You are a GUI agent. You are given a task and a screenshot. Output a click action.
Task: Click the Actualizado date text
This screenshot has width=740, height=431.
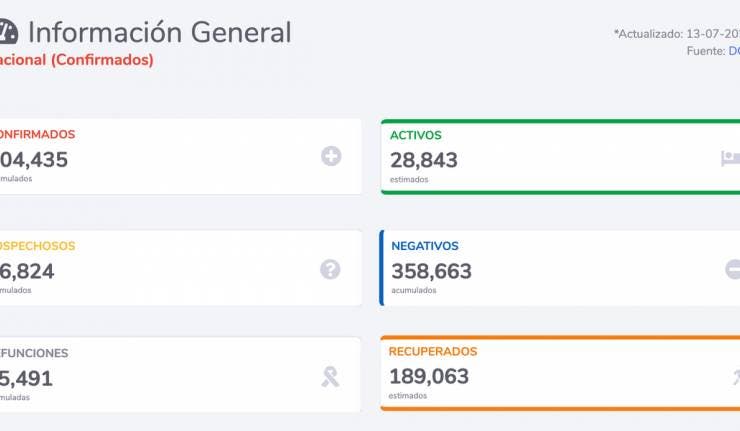[676, 34]
